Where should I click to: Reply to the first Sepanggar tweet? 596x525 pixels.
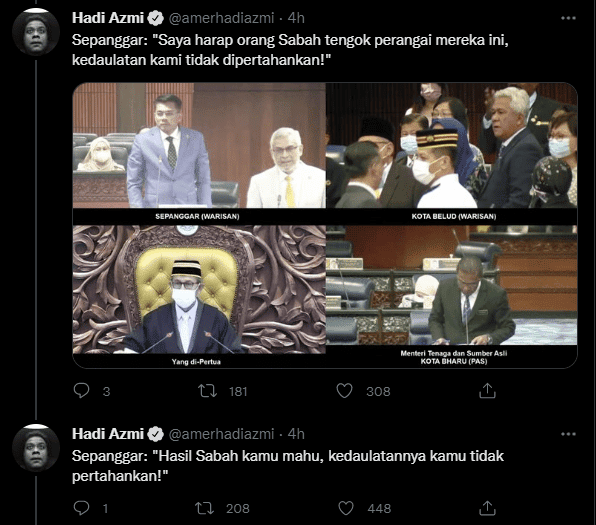coord(81,391)
